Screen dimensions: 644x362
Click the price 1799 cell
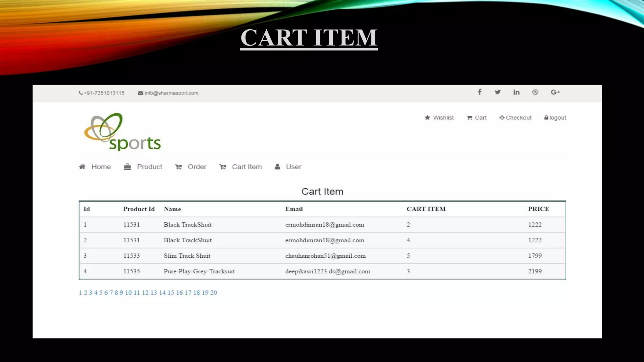point(535,256)
